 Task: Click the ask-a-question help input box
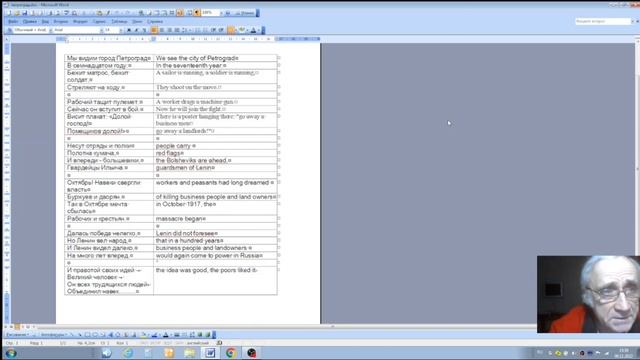[603, 21]
